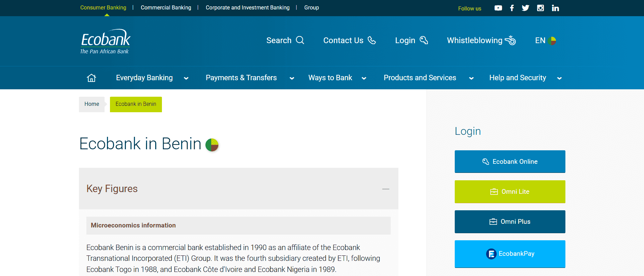Select Corporate and Investment Banking
644x276 pixels.
tap(247, 7)
